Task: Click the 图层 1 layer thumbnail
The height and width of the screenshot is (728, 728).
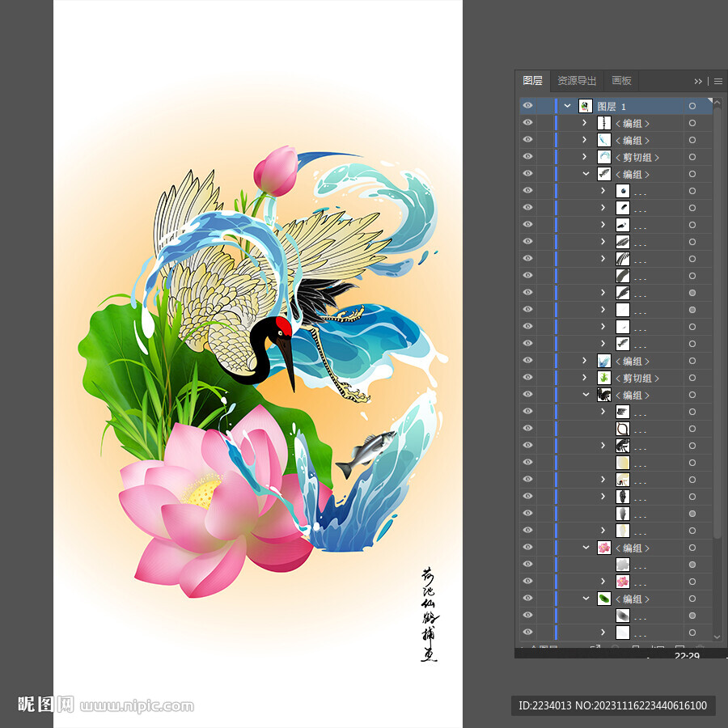Action: point(586,106)
